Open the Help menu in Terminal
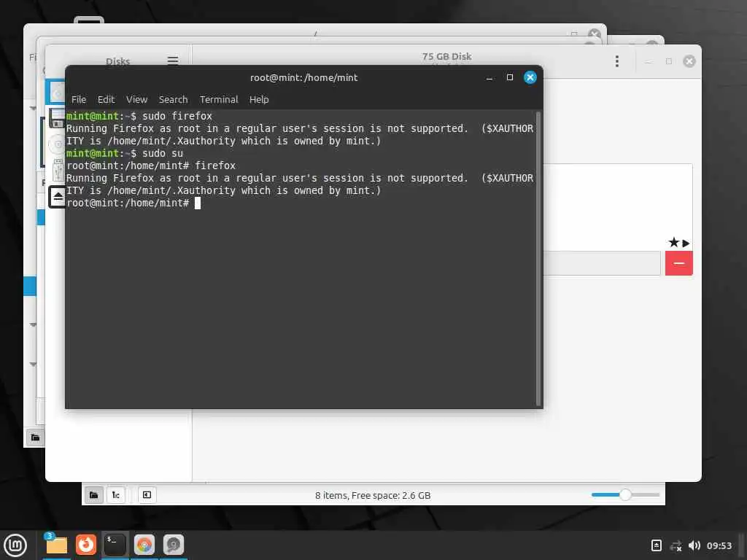Screen dimensions: 747x560 pos(259,99)
